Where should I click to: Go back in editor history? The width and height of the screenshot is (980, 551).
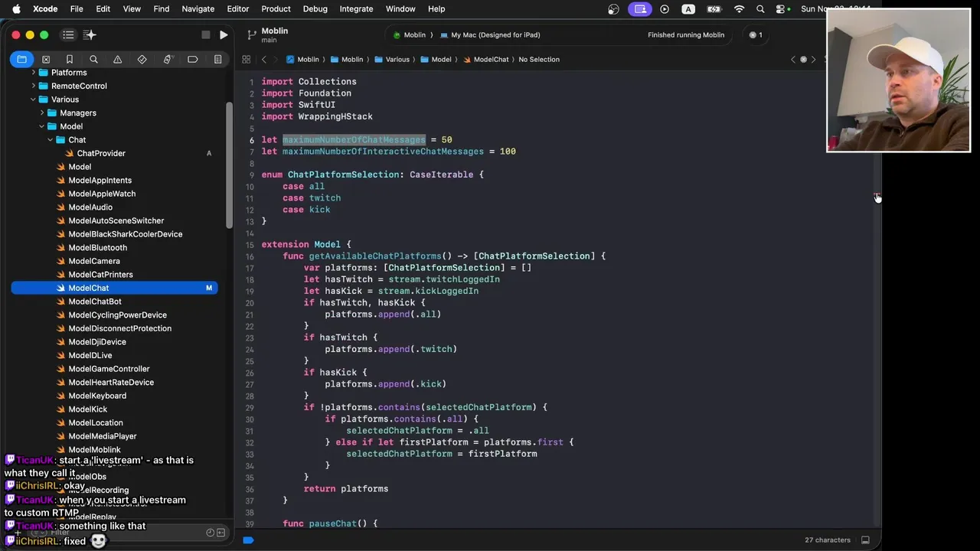click(x=263, y=59)
